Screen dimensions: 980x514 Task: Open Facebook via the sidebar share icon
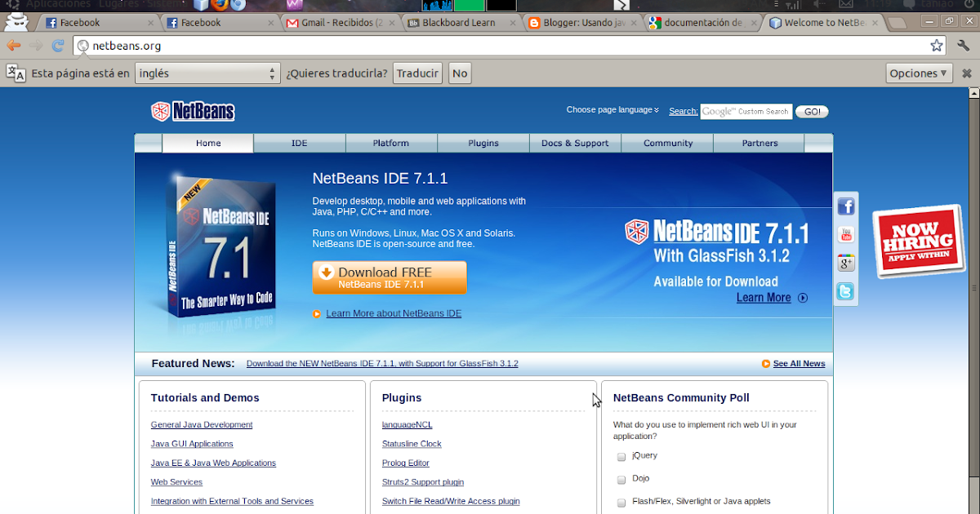point(846,206)
